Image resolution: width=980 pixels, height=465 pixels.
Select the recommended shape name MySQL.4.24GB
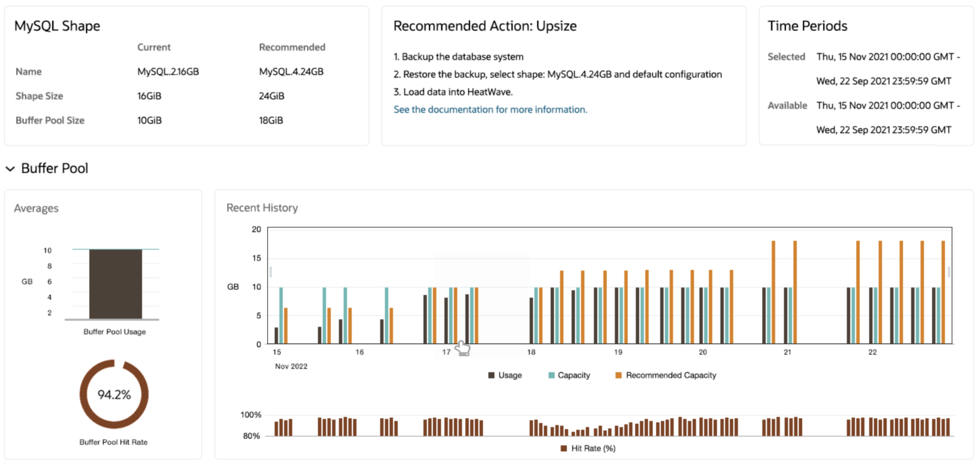(x=291, y=72)
